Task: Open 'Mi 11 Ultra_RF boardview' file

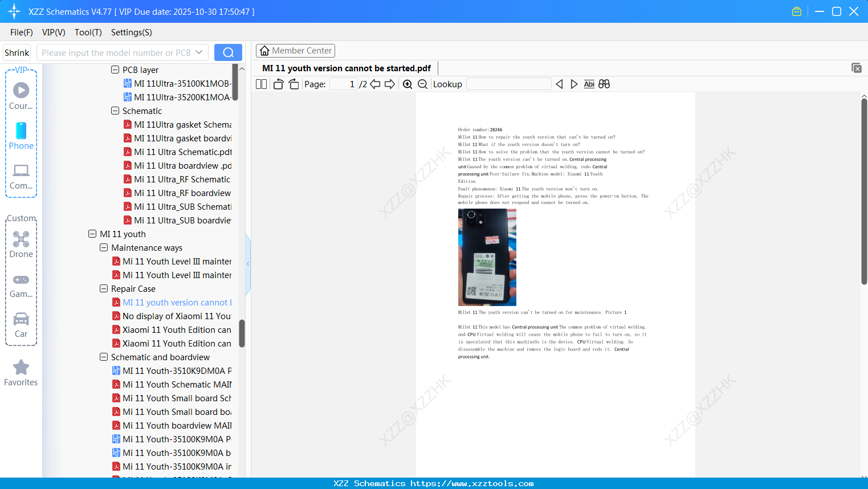Action: tap(177, 193)
